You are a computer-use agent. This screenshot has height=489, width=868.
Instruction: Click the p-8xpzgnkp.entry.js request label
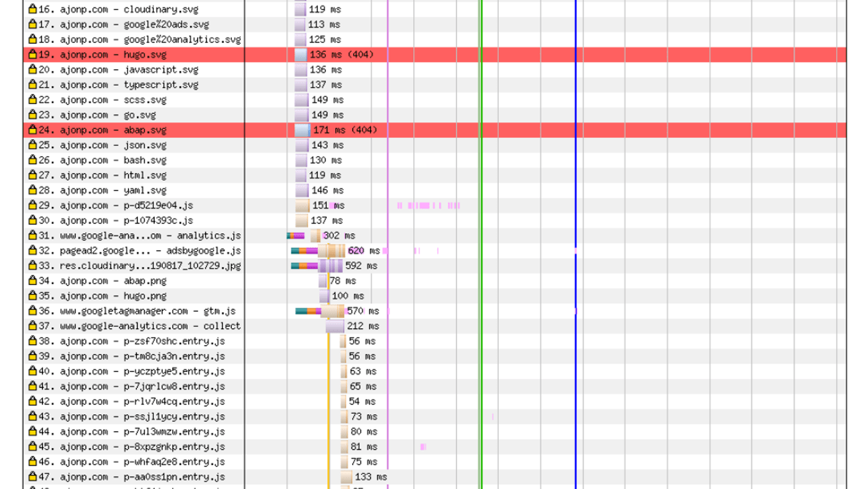pyautogui.click(x=132, y=446)
